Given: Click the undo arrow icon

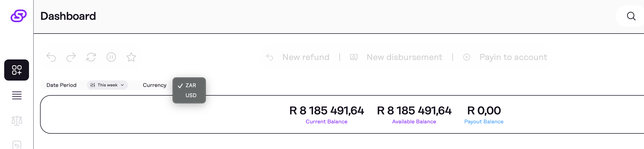Looking at the screenshot, I should coord(51,57).
